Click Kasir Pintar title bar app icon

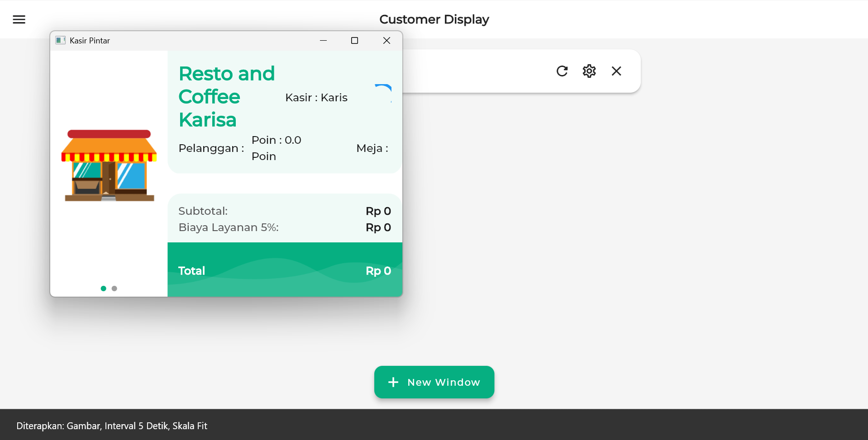tap(60, 41)
